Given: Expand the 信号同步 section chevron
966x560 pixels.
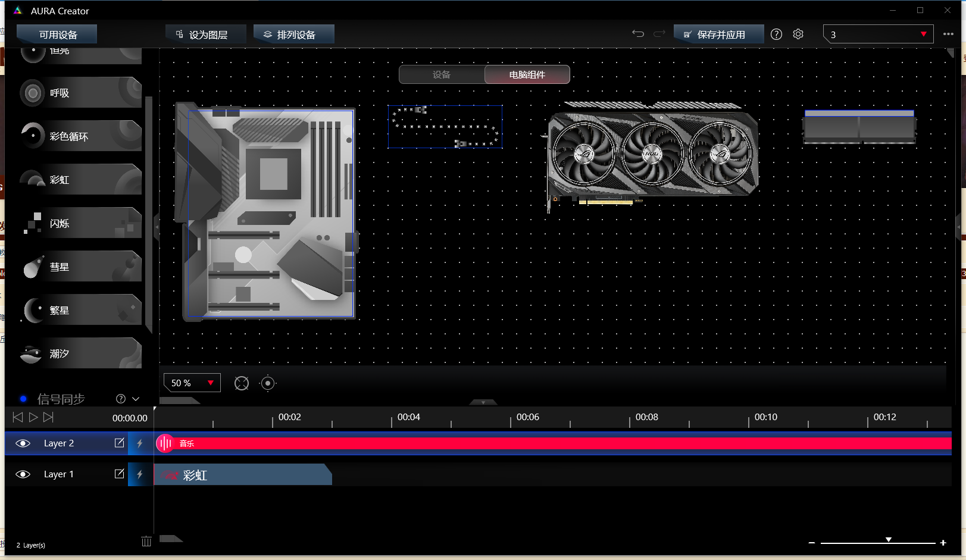Looking at the screenshot, I should click(x=136, y=399).
